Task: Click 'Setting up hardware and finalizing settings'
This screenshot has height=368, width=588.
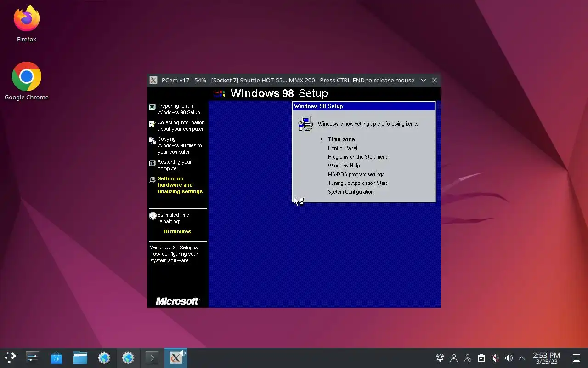Action: [180, 185]
